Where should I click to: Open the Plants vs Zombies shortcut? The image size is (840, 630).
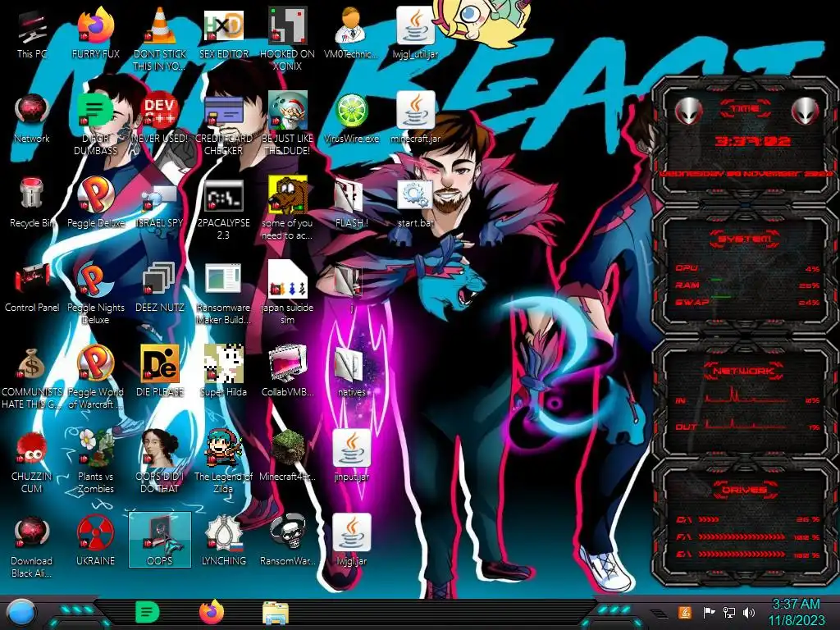pos(95,463)
